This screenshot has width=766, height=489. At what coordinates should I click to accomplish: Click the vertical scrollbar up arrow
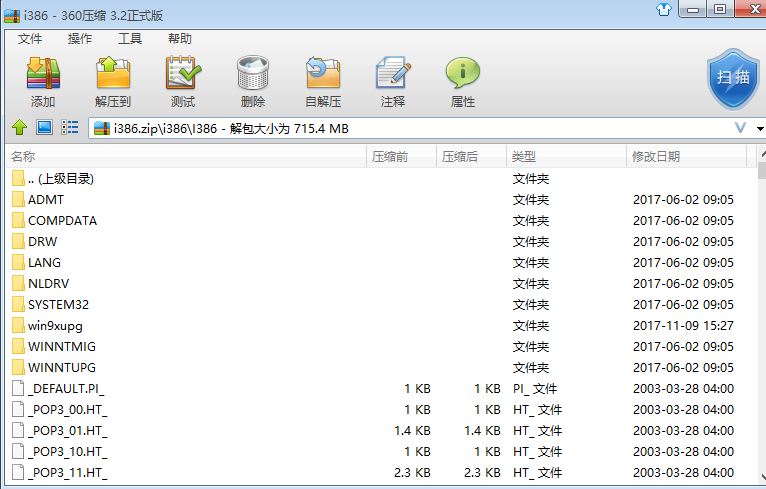coord(762,154)
